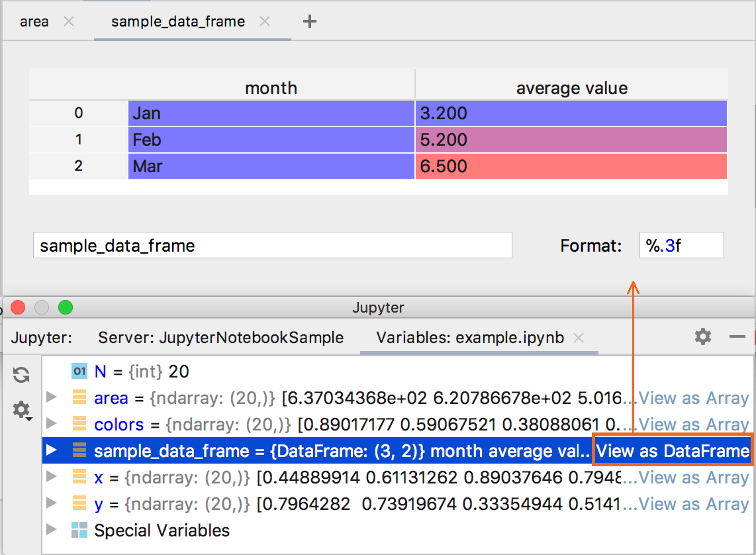Image resolution: width=756 pixels, height=555 pixels.
Task: Open the settings gear in the Jupyter toolbar
Action: point(702,336)
